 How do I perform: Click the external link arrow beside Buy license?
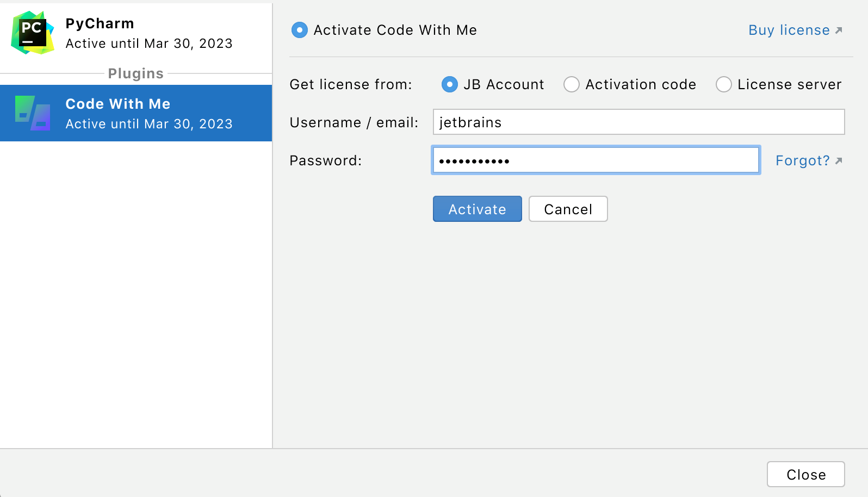pos(839,30)
